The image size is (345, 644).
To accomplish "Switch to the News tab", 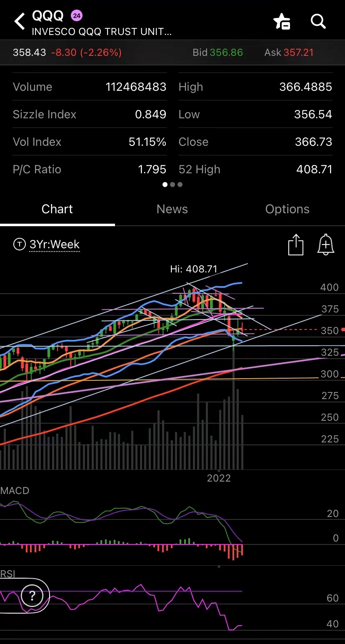I will coord(172,209).
